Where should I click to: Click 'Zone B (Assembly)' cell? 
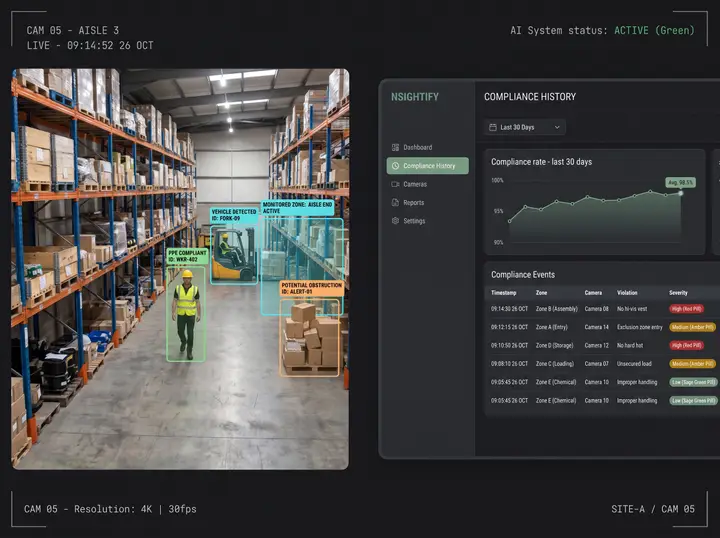pyautogui.click(x=557, y=309)
